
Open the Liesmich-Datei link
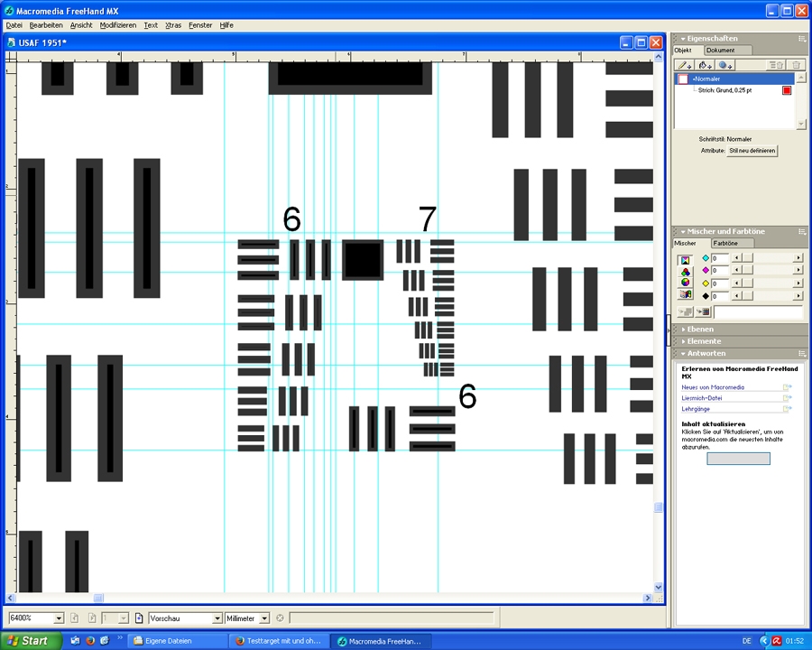pyautogui.click(x=702, y=398)
